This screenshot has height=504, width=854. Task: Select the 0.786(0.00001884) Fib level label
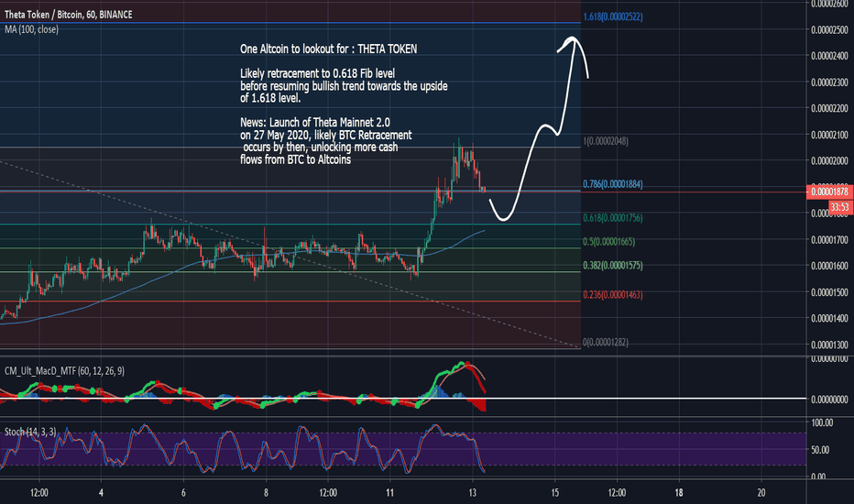(x=613, y=184)
